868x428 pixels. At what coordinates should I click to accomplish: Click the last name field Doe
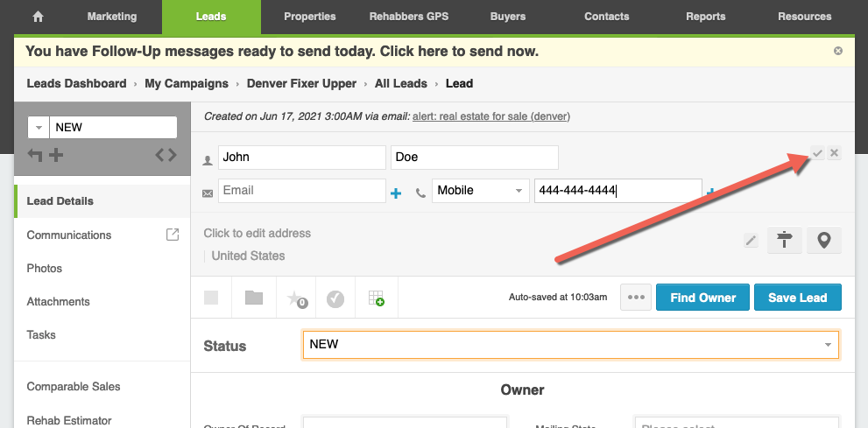[x=475, y=157]
